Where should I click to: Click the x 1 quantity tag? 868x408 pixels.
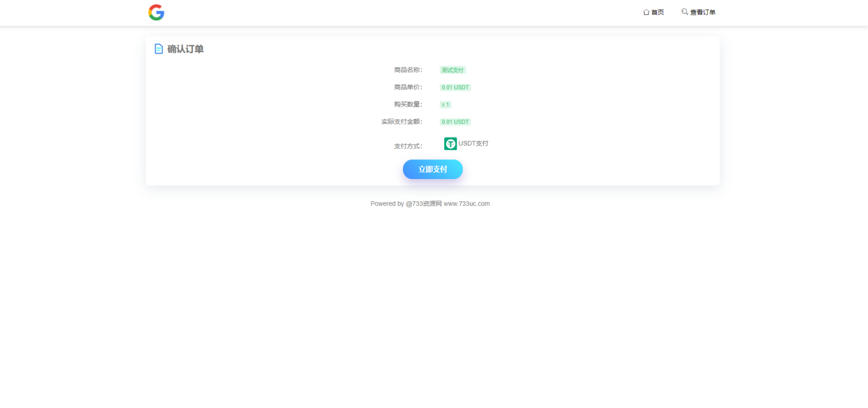tap(445, 105)
